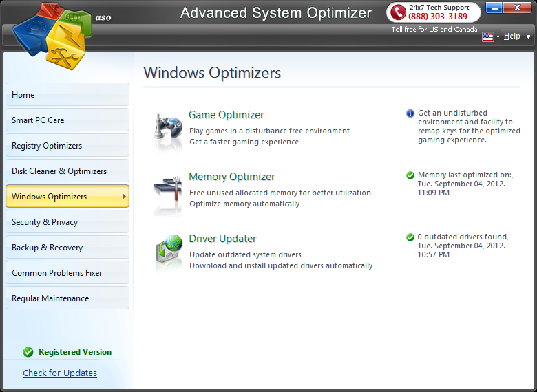Click 'Get a faster gaming experience' text
The height and width of the screenshot is (392, 537).
tap(244, 142)
